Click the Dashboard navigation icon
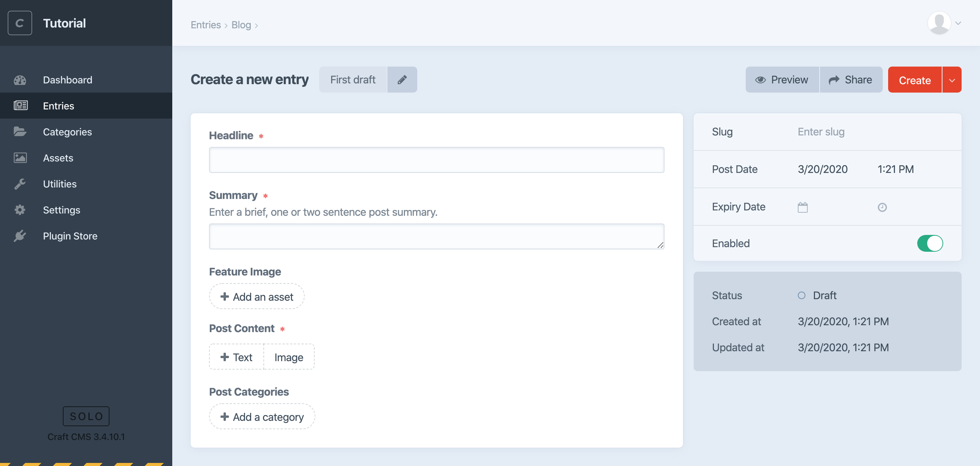The height and width of the screenshot is (466, 980). coord(21,79)
